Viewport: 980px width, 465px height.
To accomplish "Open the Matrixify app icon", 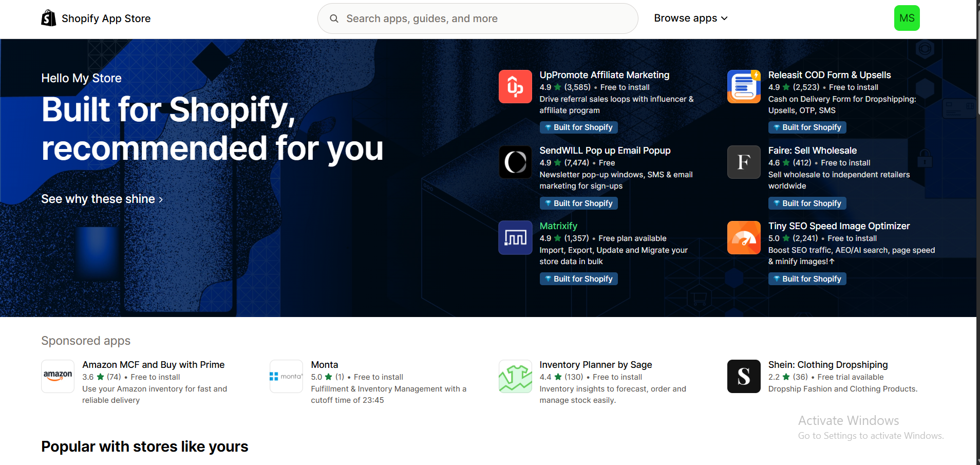I will [x=515, y=237].
